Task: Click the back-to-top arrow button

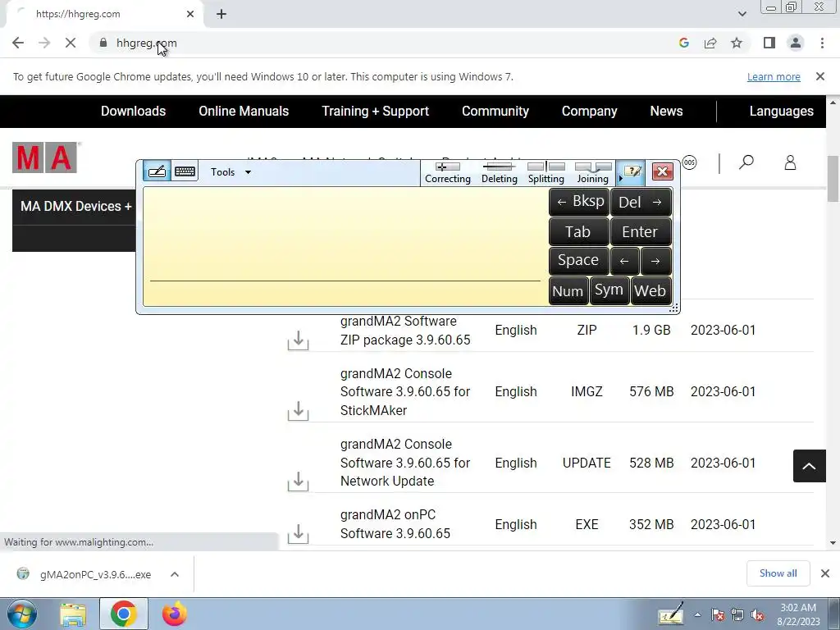Action: click(809, 466)
